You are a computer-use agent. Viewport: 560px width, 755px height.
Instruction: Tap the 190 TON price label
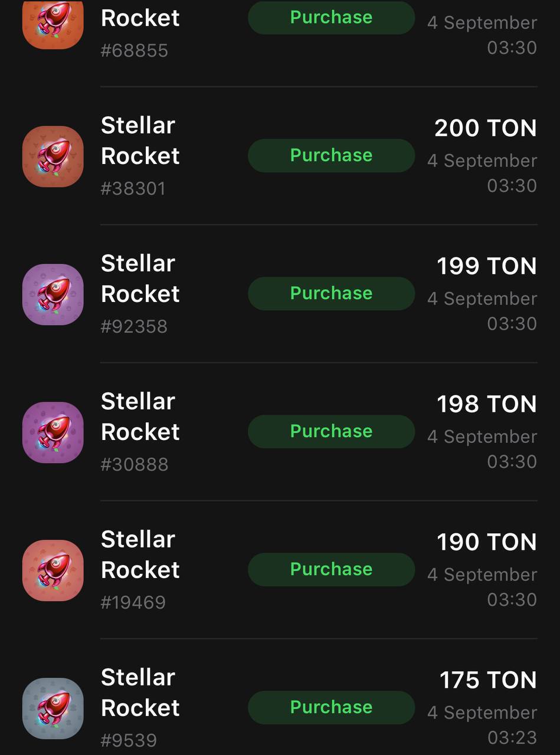coord(487,542)
